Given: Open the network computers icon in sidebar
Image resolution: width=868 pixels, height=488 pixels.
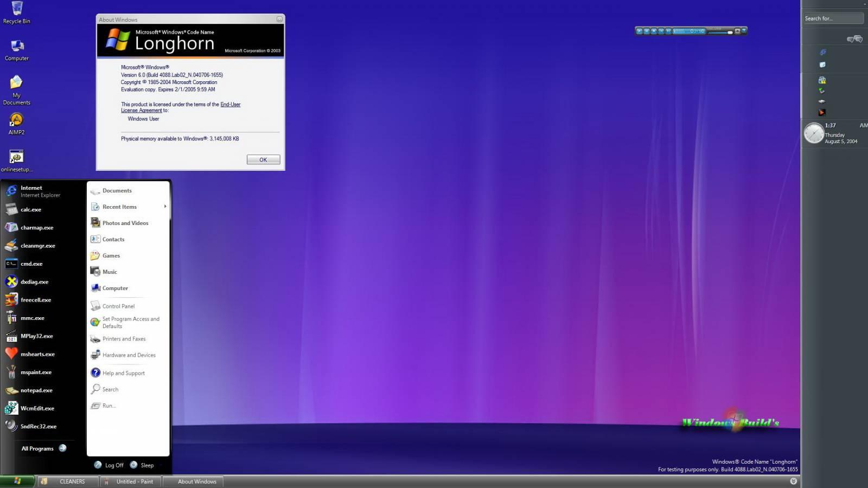Looking at the screenshot, I should (x=822, y=80).
